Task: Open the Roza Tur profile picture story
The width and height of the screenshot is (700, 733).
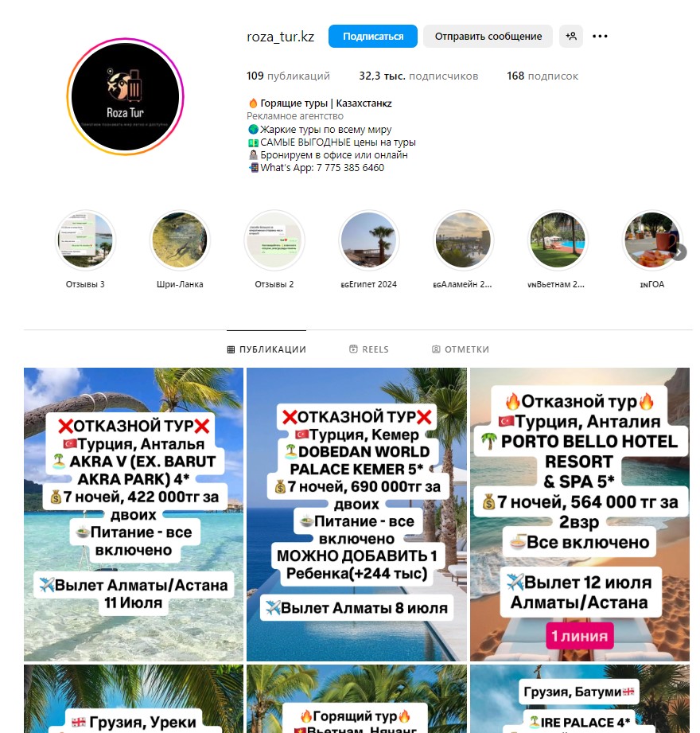Action: click(125, 96)
